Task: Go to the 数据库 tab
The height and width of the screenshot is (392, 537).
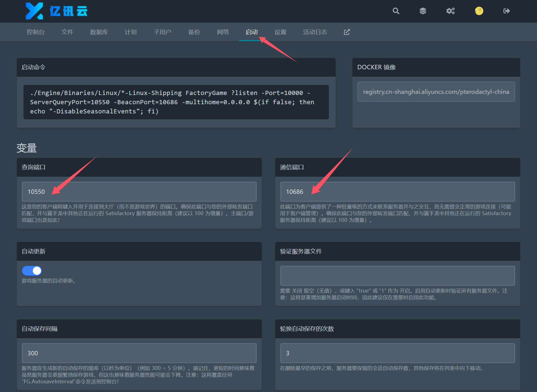Action: click(x=99, y=32)
